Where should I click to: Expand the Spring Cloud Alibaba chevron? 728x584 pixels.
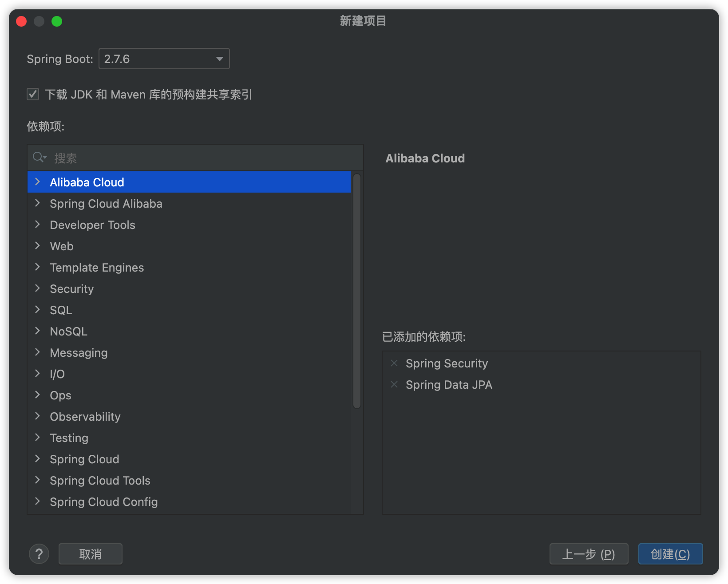[x=38, y=203]
